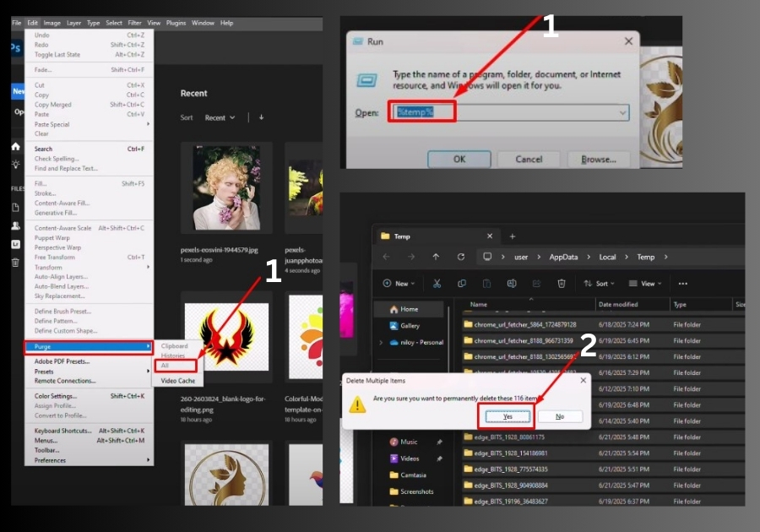
Task: Select Purge in the Edit menu
Action: 90,346
